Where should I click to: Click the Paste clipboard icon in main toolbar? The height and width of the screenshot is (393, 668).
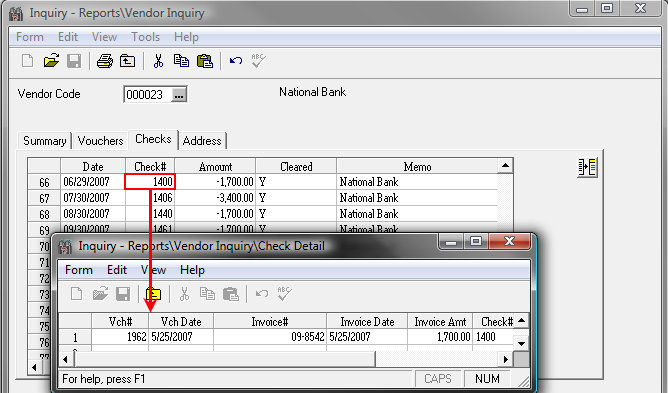pos(205,61)
